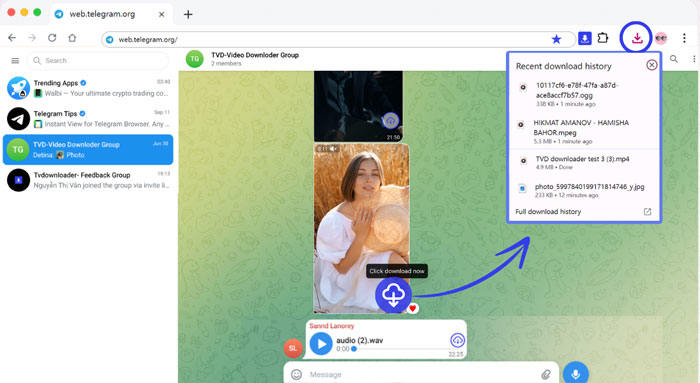The height and width of the screenshot is (383, 700).
Task: Reload the page with refresh icon
Action: [52, 38]
